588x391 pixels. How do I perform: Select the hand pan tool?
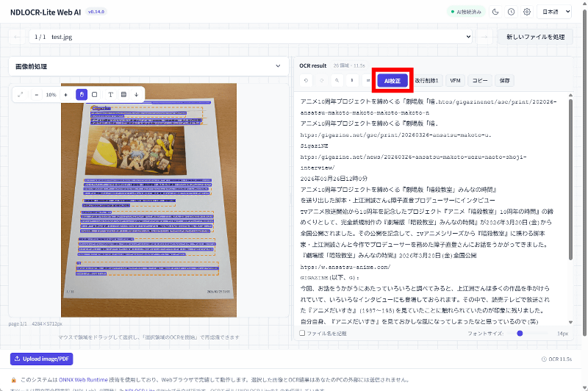tap(81, 95)
